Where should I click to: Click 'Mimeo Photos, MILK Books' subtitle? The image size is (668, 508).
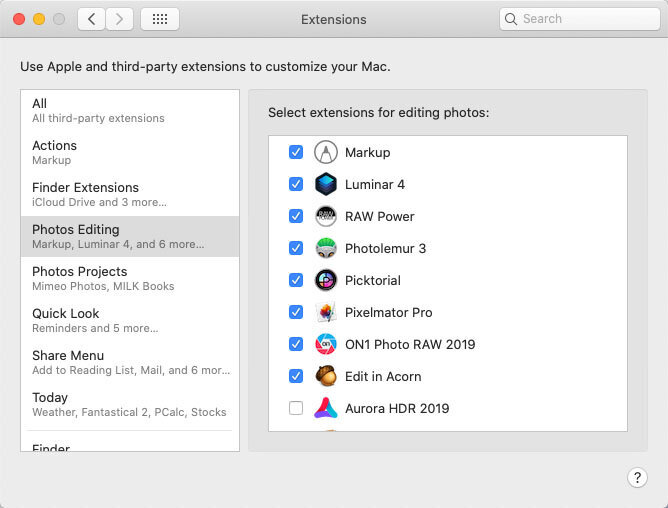point(103,286)
